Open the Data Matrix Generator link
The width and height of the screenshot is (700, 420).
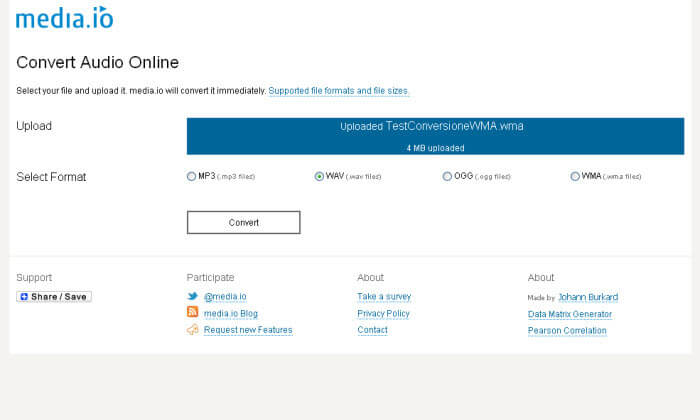click(570, 314)
